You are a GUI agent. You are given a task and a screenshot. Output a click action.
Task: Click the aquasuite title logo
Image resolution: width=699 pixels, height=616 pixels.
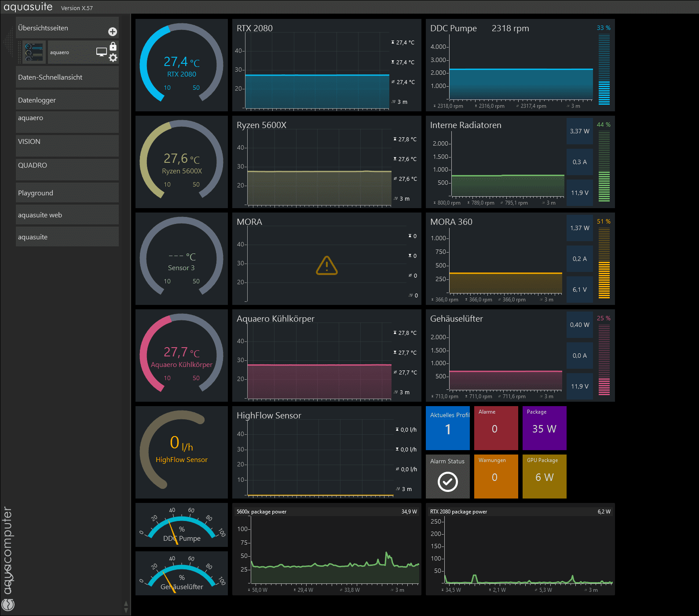[x=28, y=7]
